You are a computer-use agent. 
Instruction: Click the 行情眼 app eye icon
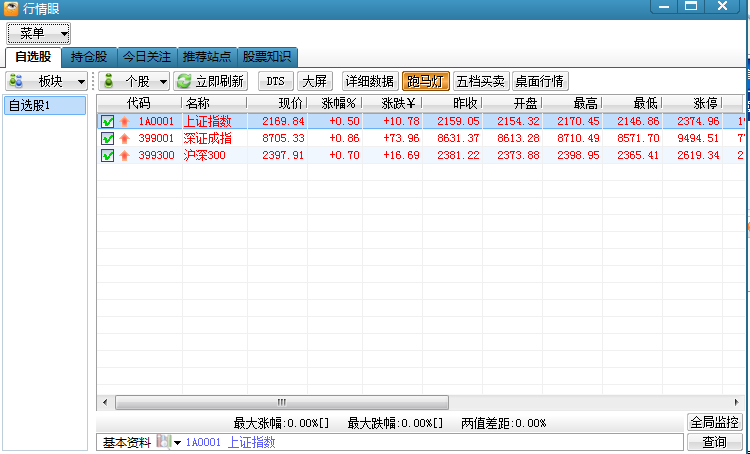point(11,8)
